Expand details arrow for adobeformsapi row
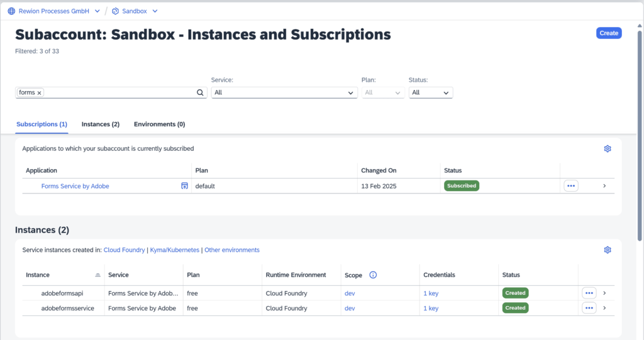Image resolution: width=644 pixels, height=340 pixels. (x=604, y=293)
